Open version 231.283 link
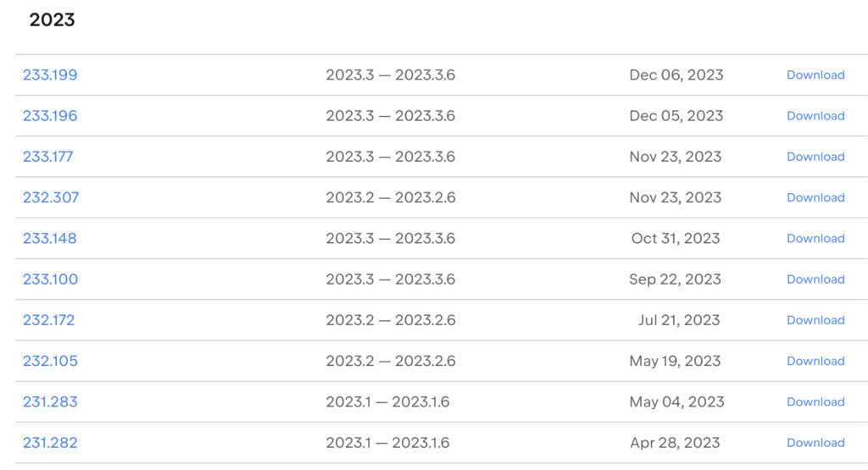 point(50,402)
